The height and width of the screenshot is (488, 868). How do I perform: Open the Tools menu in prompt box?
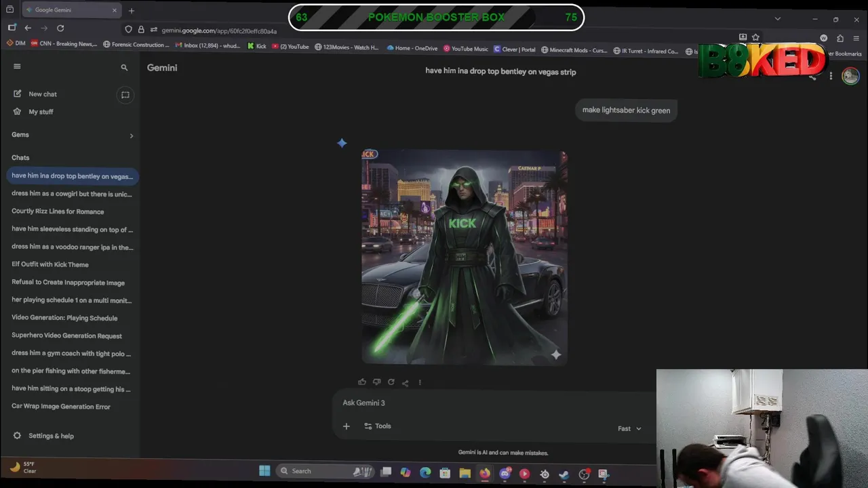tap(378, 426)
